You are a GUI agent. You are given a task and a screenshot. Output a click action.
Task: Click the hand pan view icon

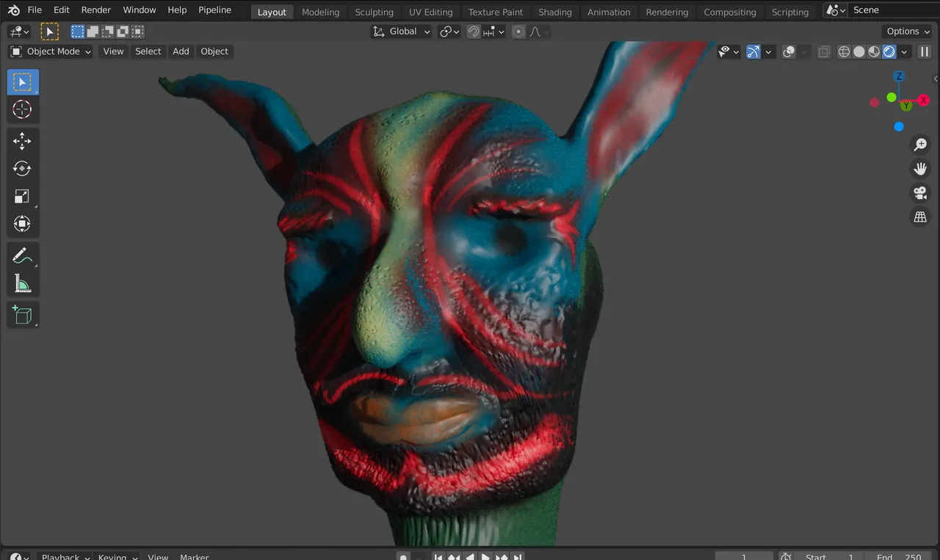point(920,169)
